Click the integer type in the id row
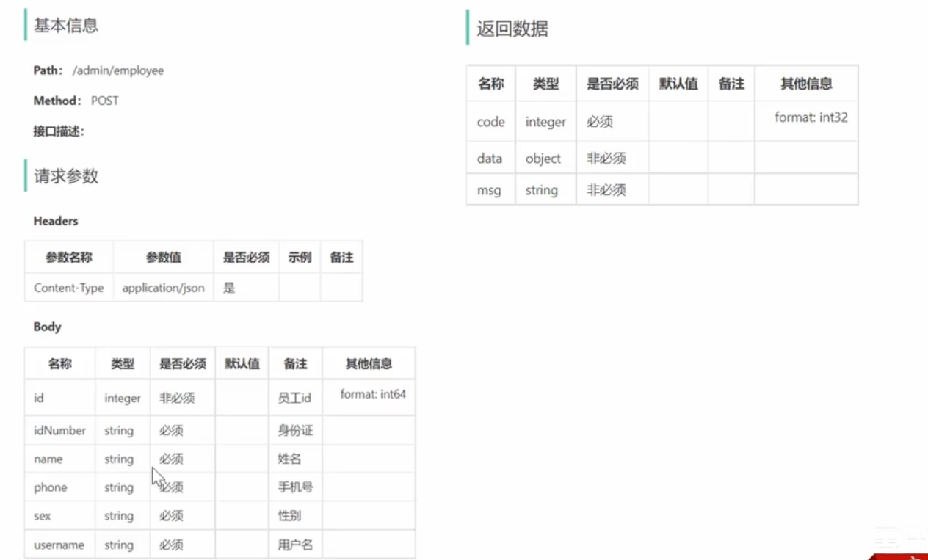The width and height of the screenshot is (928, 560). pyautogui.click(x=123, y=398)
